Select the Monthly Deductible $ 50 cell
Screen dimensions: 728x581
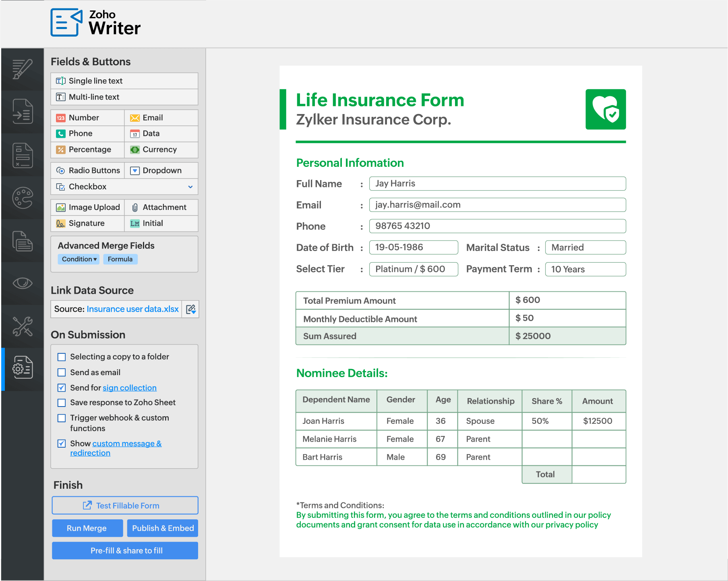pyautogui.click(x=567, y=318)
